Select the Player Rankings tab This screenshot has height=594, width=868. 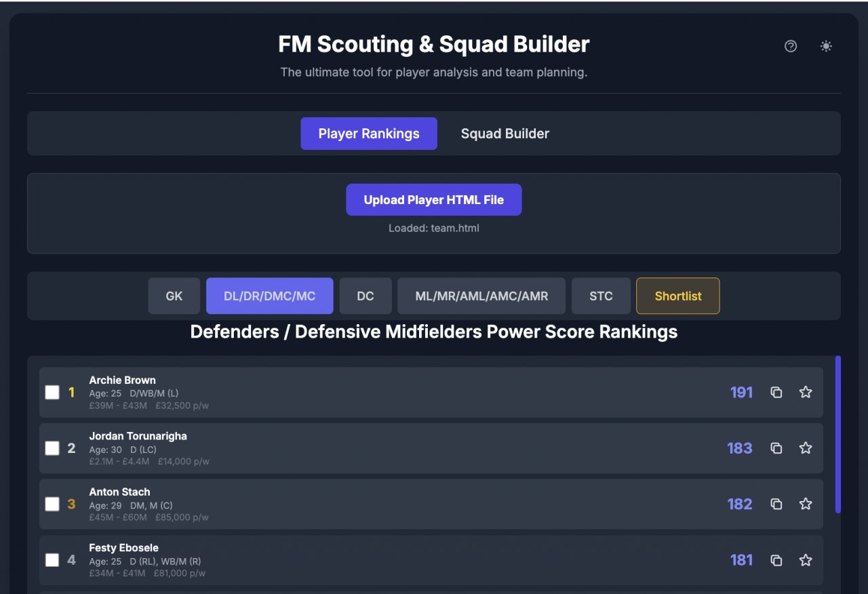click(369, 134)
